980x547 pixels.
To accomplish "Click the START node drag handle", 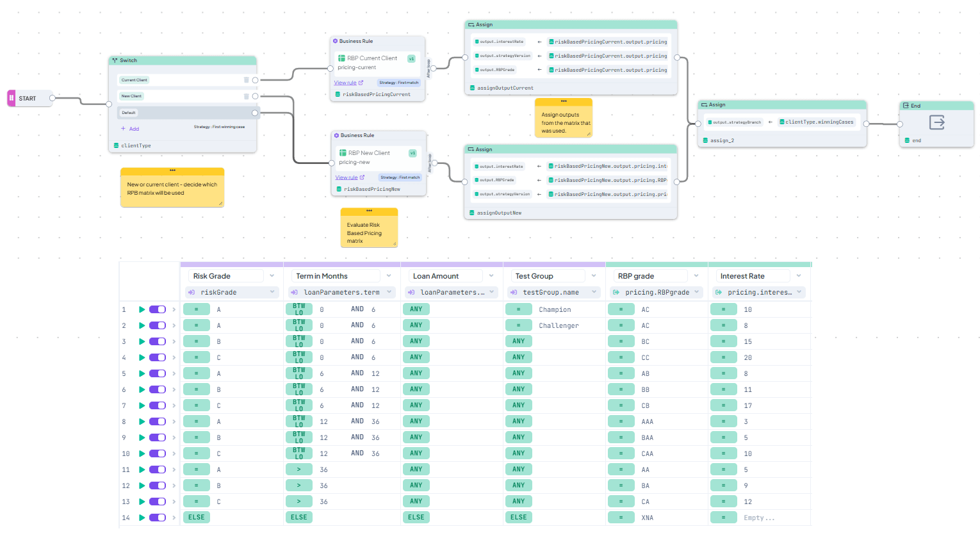I will (x=12, y=98).
